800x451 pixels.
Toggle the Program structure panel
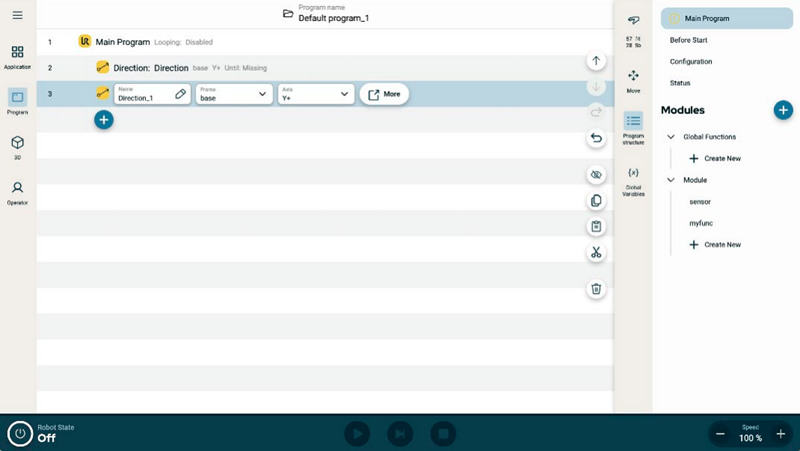633,127
